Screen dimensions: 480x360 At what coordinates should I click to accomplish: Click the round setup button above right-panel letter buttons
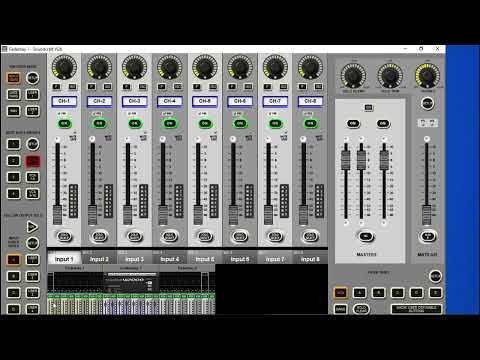coord(435,276)
